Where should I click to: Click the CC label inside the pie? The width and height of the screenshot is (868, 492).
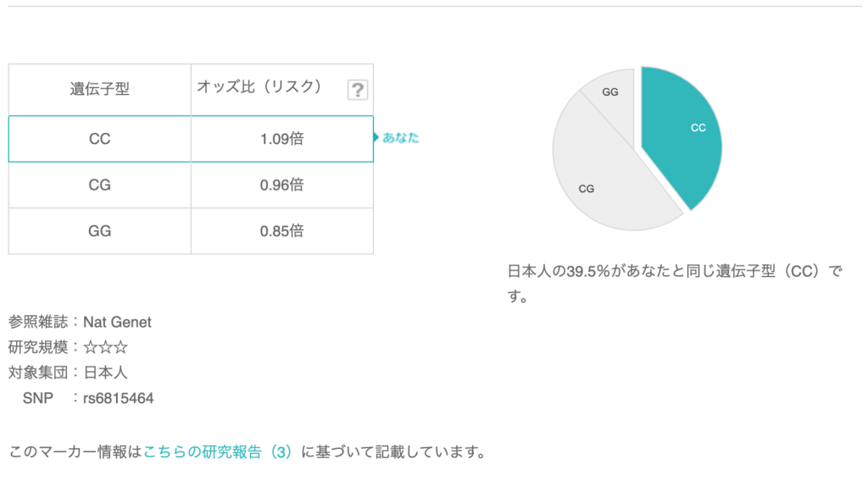point(698,128)
